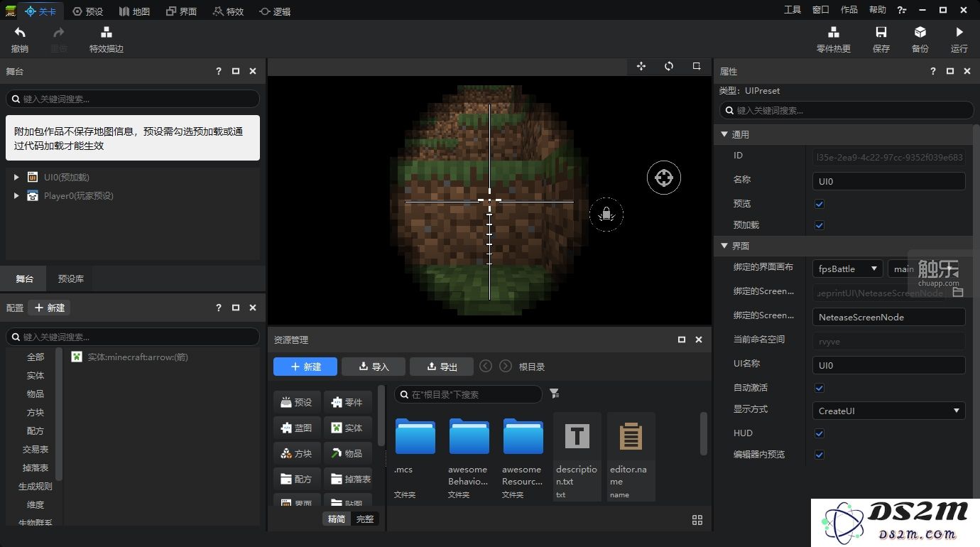Click the 零件 resource category

pos(348,402)
